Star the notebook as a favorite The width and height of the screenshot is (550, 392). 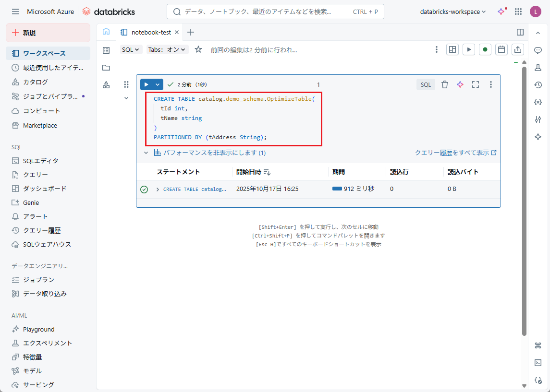click(x=198, y=49)
